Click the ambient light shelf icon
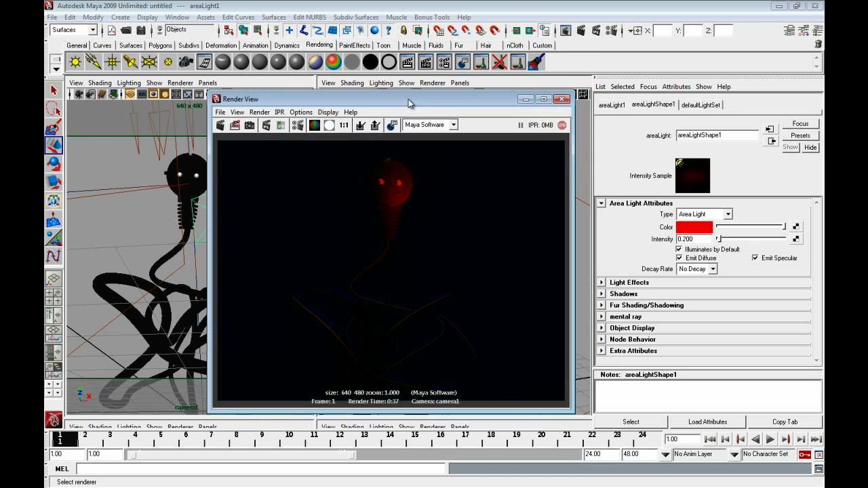The image size is (868, 488). click(75, 62)
